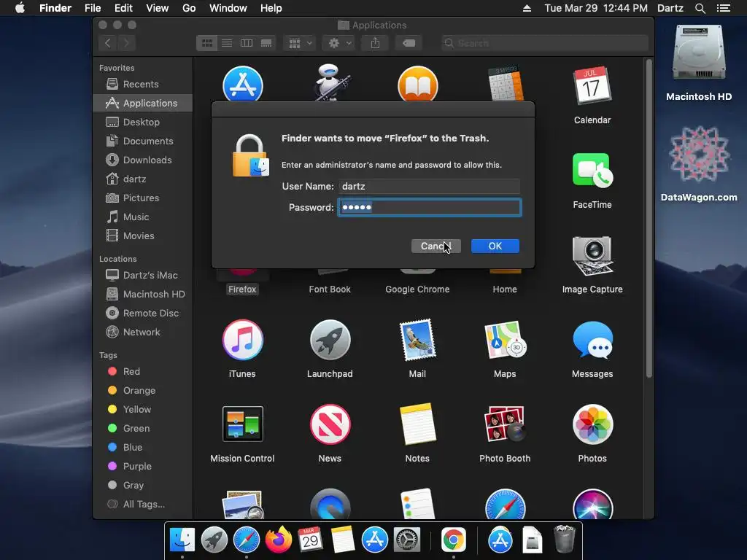
Task: Open Firefox from the Dock
Action: click(x=279, y=540)
